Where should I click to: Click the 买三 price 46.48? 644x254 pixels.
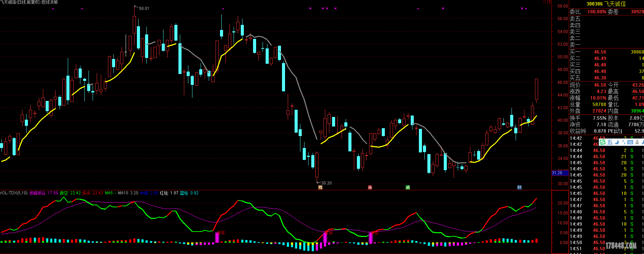[x=600, y=65]
